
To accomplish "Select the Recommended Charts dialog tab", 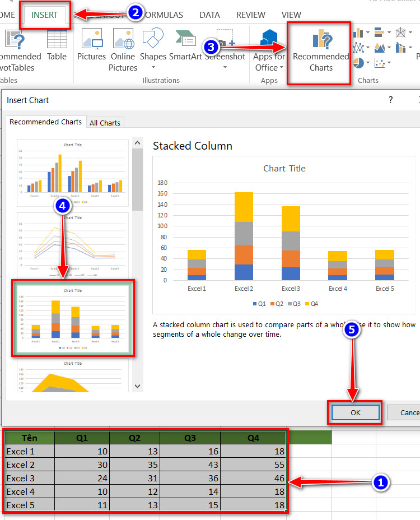I will pos(45,122).
